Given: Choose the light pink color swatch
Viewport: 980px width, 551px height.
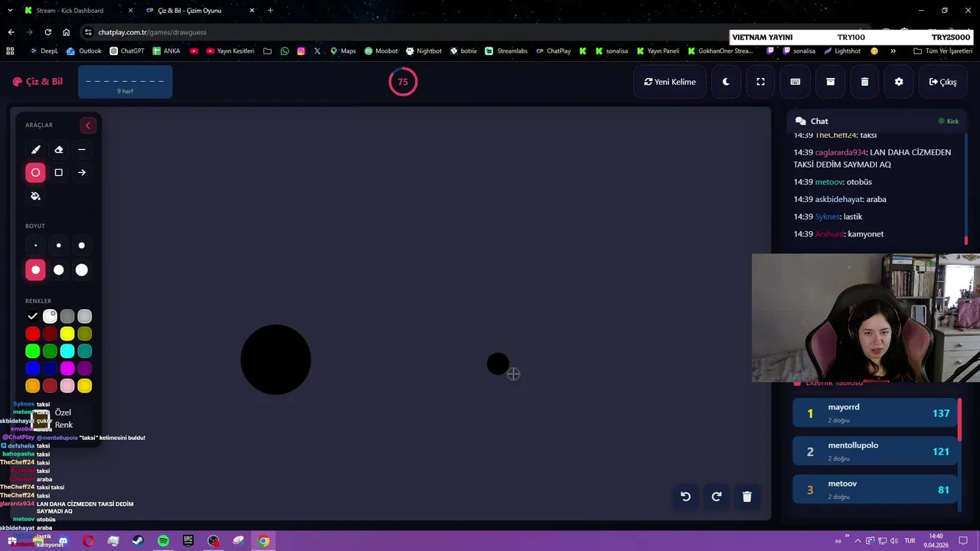Looking at the screenshot, I should [x=67, y=386].
